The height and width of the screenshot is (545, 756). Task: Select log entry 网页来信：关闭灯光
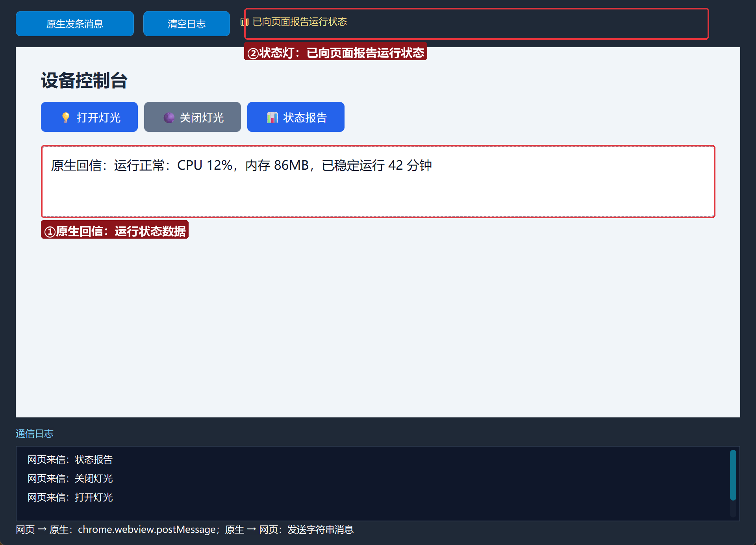[70, 478]
